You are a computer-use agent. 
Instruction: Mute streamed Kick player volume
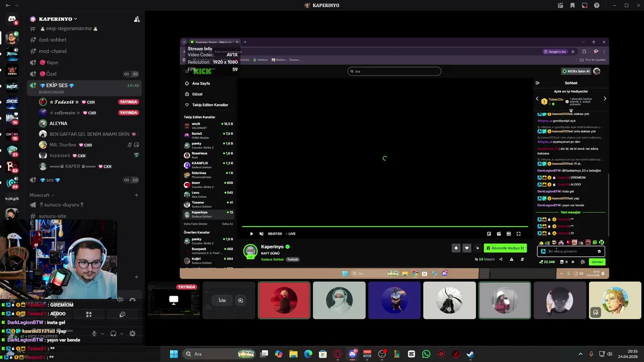261,234
